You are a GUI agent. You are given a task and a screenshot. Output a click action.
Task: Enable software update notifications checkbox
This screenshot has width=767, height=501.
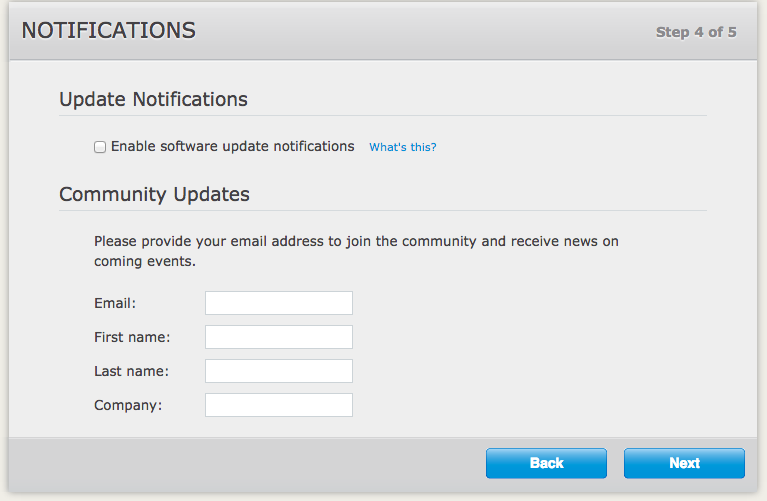100,147
